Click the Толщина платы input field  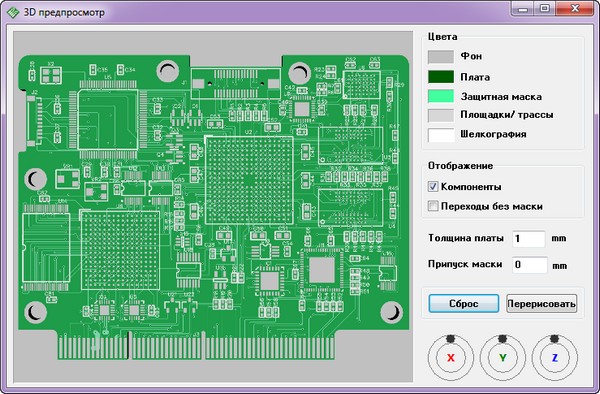tap(528, 239)
